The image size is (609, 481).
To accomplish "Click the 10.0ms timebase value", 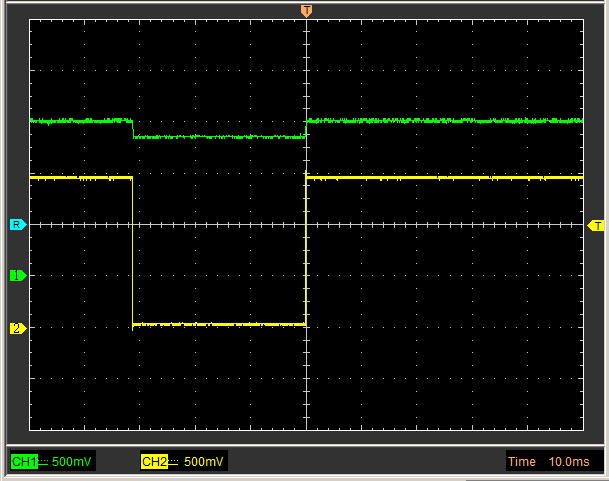I will 569,462.
